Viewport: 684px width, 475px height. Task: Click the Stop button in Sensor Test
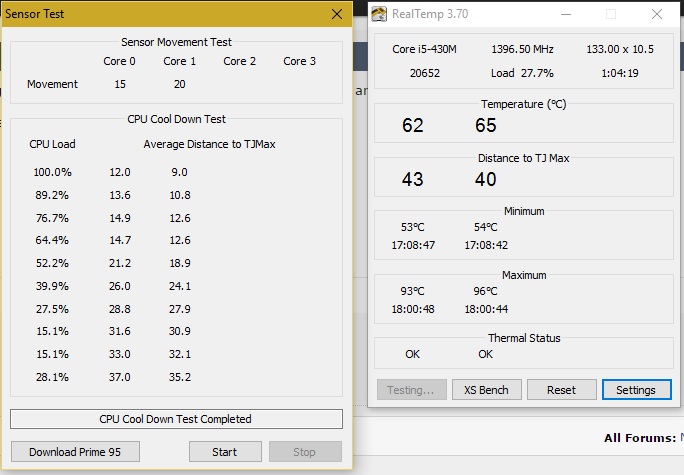click(305, 451)
